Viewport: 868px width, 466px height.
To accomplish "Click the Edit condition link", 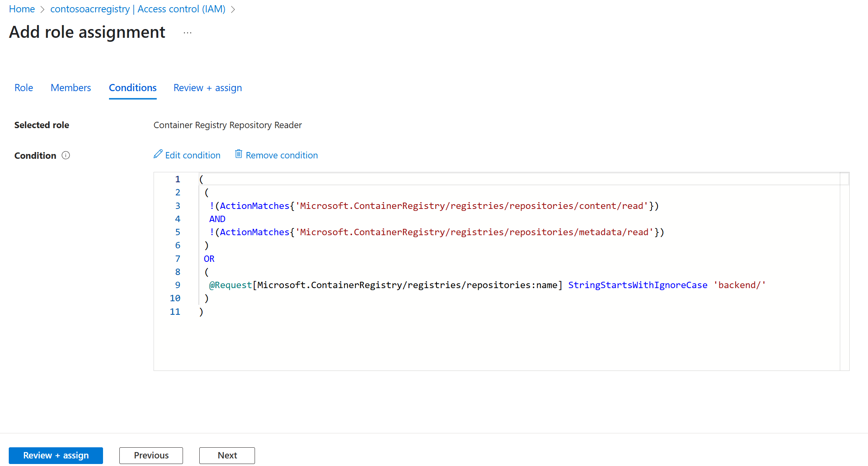I will pos(193,155).
